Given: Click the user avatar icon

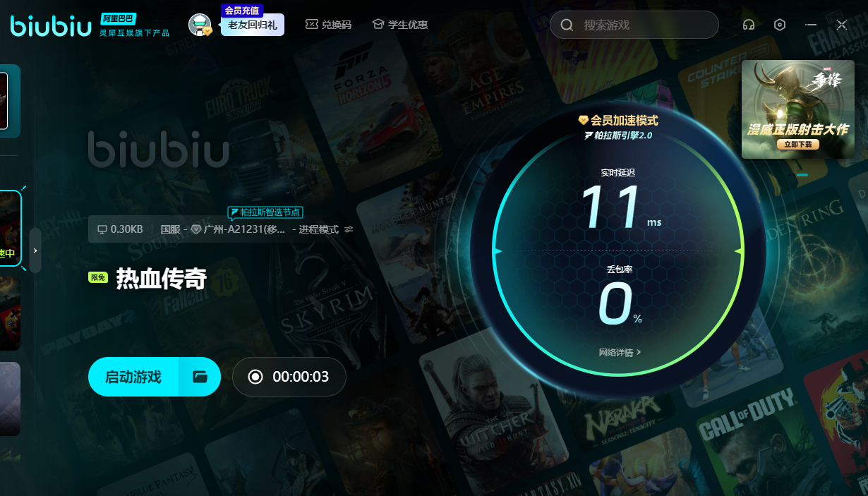Looking at the screenshot, I should point(200,25).
